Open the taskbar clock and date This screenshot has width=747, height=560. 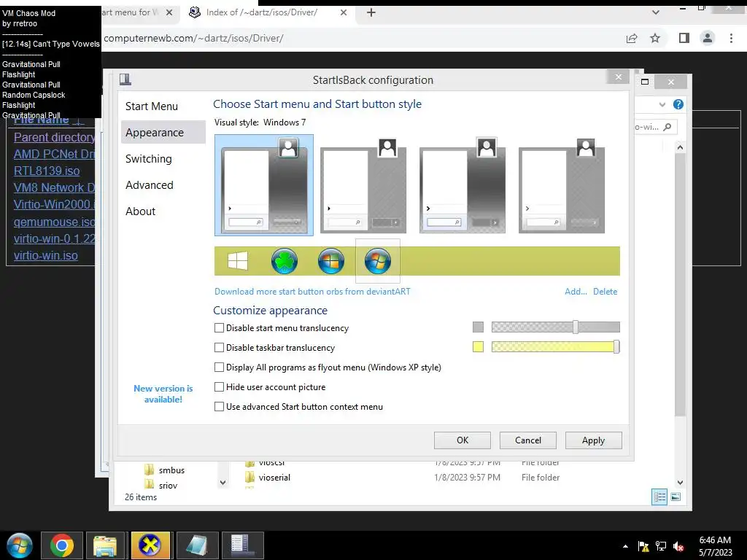(715, 546)
